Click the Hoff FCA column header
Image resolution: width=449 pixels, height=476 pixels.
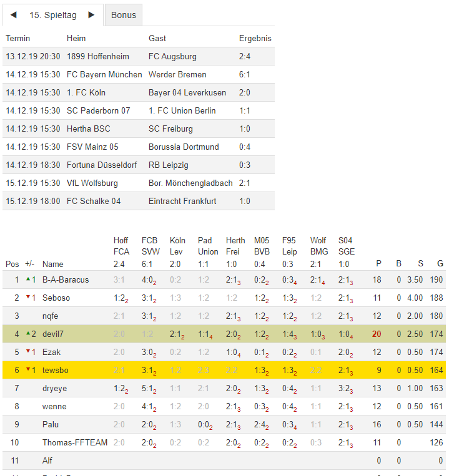[x=121, y=246]
